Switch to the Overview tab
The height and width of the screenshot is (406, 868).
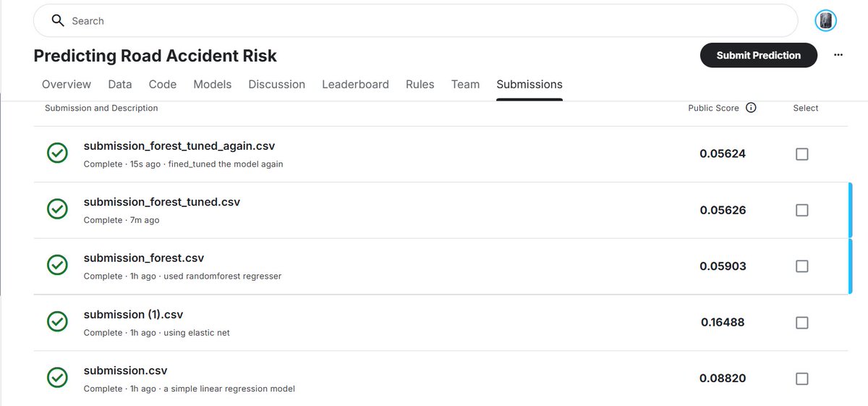[67, 85]
